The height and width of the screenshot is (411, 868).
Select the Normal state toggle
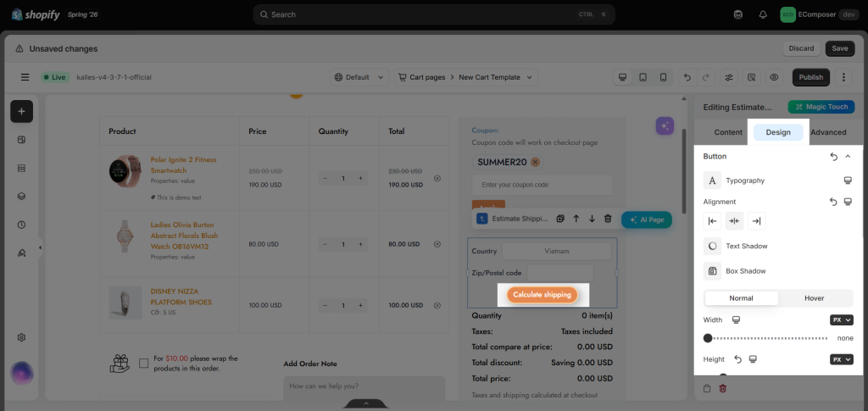741,298
